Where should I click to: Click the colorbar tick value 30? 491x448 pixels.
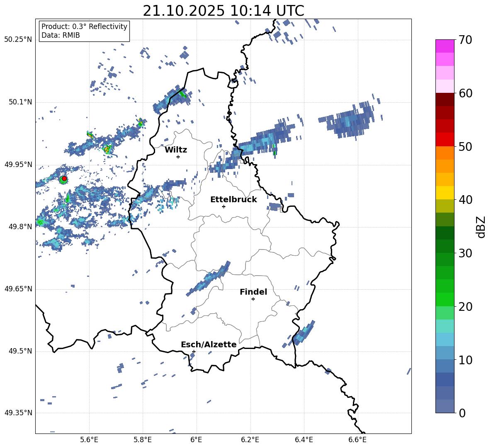pos(465,253)
